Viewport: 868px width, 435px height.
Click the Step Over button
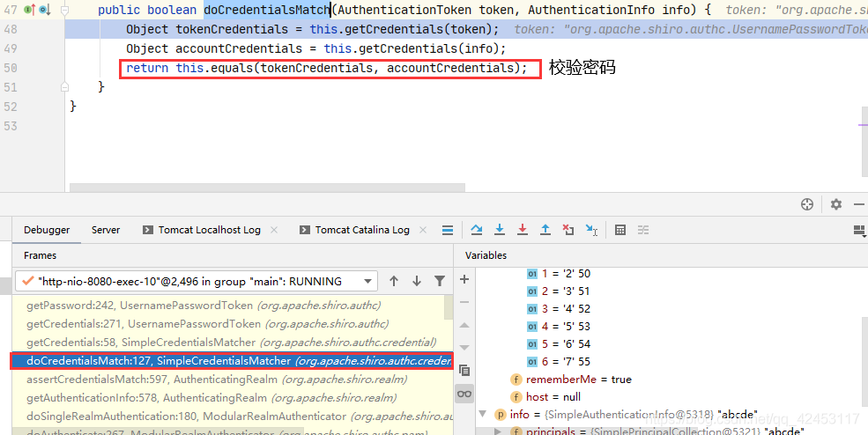tap(477, 230)
